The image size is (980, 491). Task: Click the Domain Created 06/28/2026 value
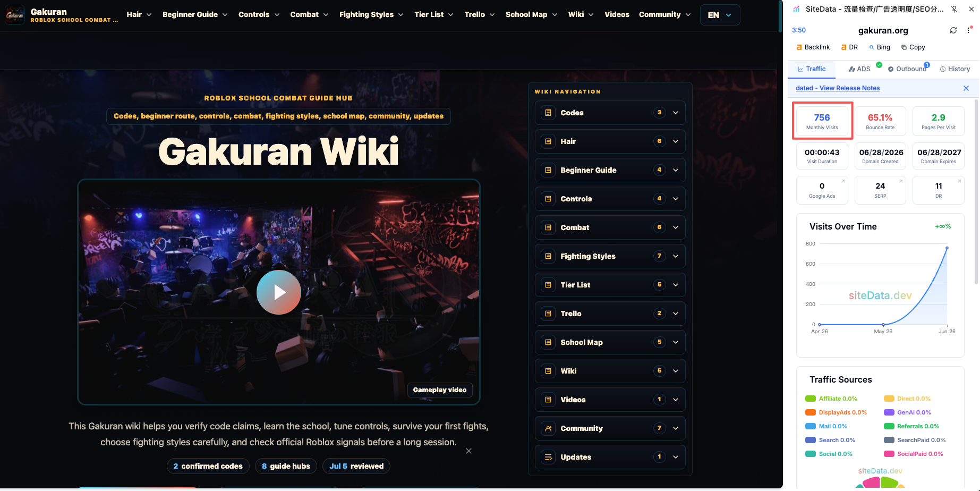tap(881, 153)
